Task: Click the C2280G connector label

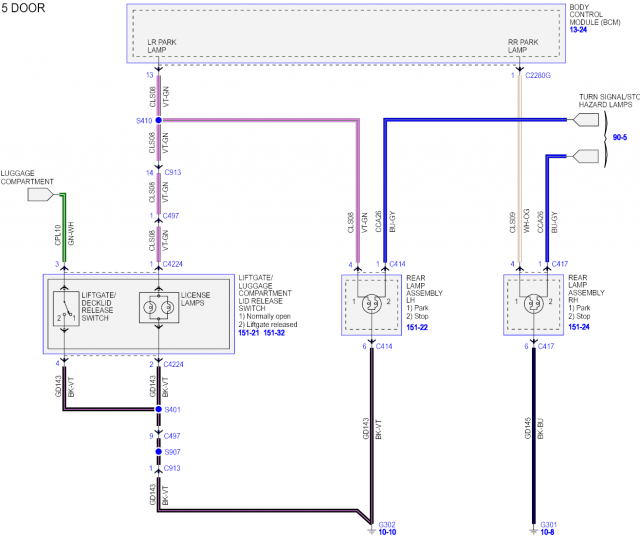Action: 539,75
